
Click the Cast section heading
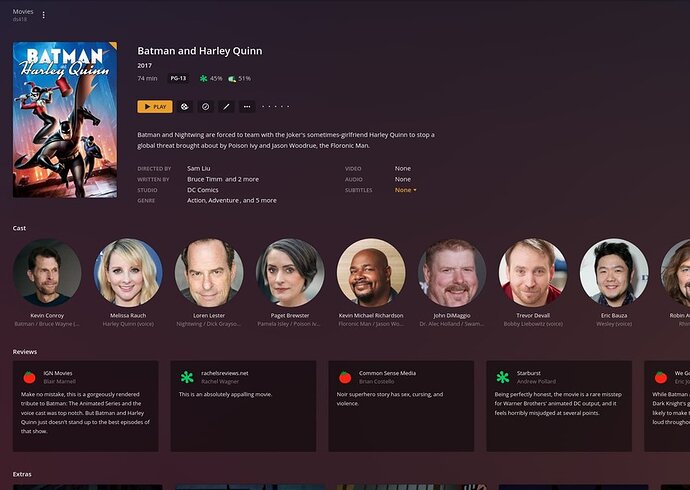(x=19, y=228)
